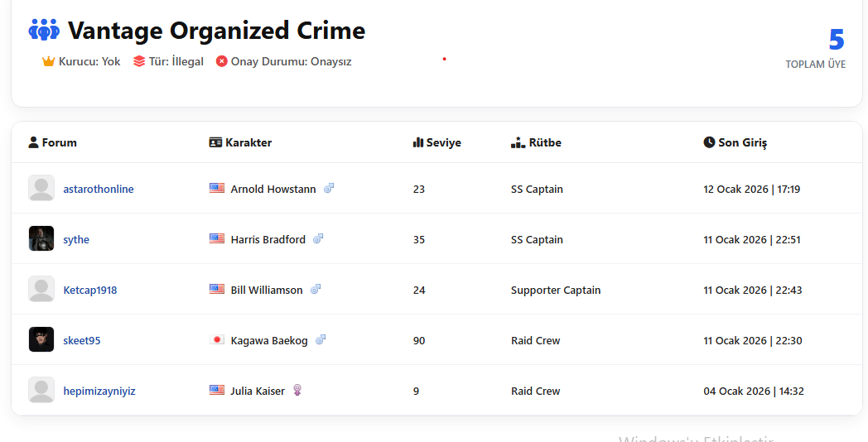Viewport: 868px width, 442px height.
Task: Open astarothonline forum profile link
Action: point(99,190)
